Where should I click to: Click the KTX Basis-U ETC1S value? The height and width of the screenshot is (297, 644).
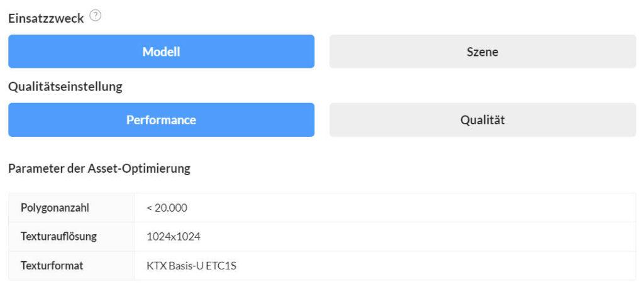pyautogui.click(x=191, y=266)
